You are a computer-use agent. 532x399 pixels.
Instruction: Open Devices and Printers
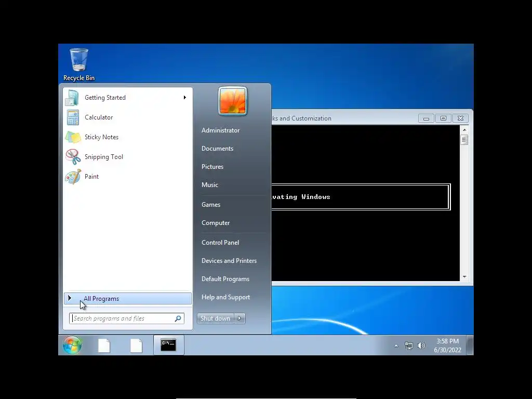click(229, 261)
